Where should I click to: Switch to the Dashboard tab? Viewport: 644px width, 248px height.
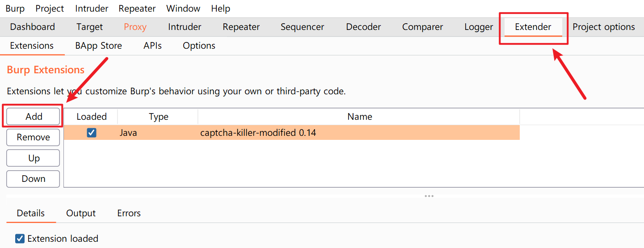click(33, 27)
